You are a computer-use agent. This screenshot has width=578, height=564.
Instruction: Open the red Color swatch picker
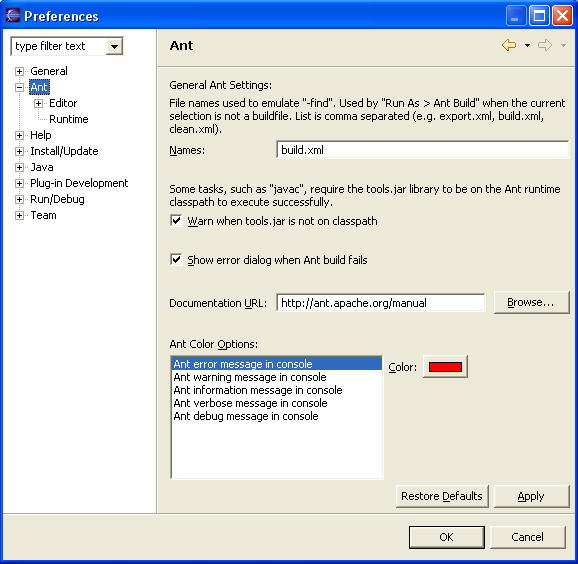tap(445, 366)
